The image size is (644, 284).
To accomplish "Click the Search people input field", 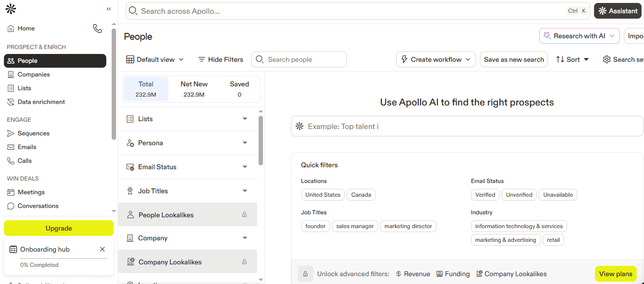I will pos(304,59).
